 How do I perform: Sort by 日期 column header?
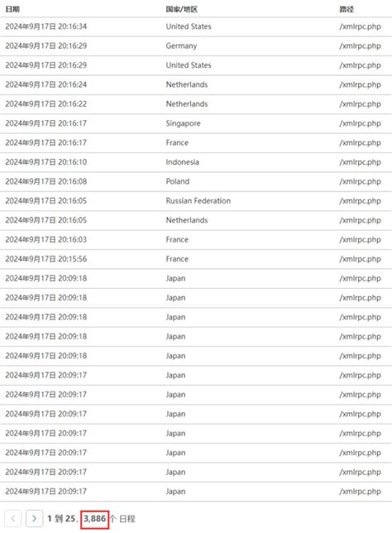[x=12, y=9]
